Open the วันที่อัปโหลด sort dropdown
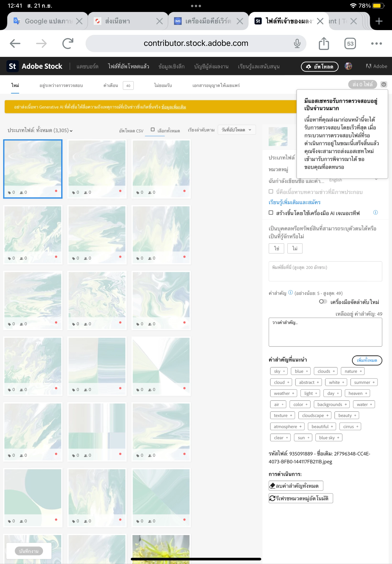Image resolution: width=392 pixels, height=564 pixels. [x=237, y=130]
